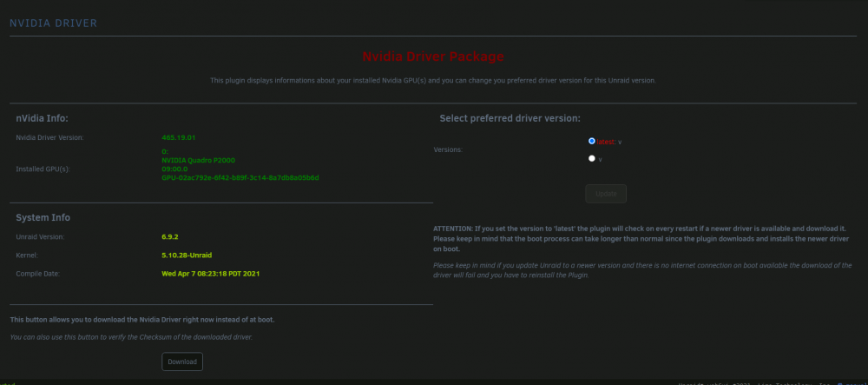868x385 pixels.
Task: Click the NVIDIA Quadro P2000 GPU name
Action: (198, 160)
